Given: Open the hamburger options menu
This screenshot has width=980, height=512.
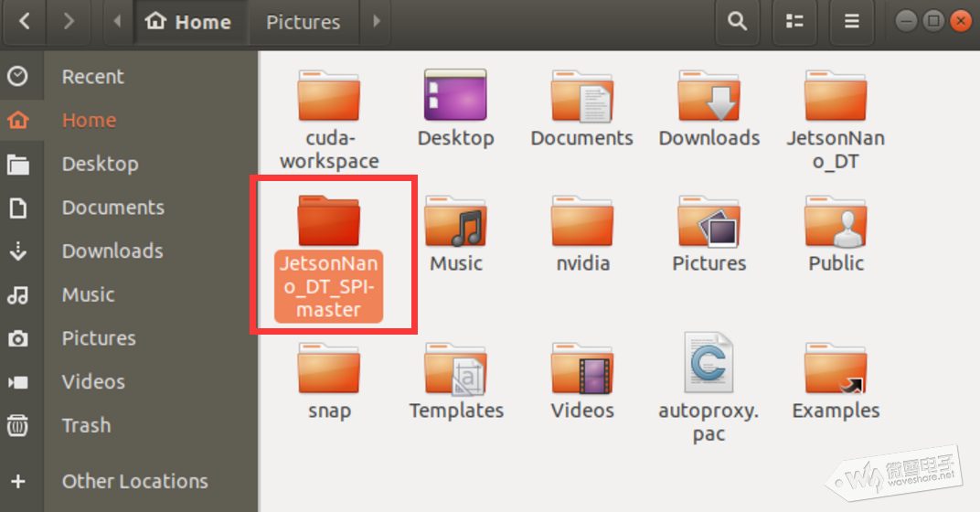Looking at the screenshot, I should 851,21.
